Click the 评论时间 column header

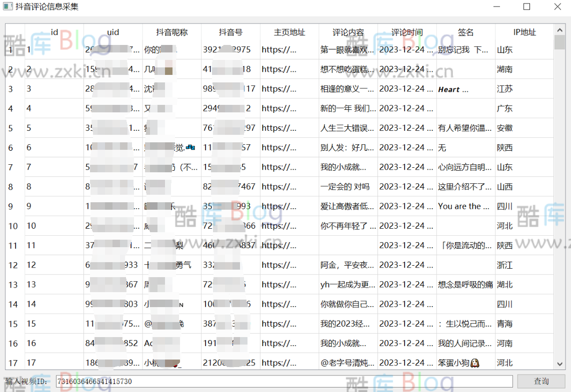coord(406,32)
